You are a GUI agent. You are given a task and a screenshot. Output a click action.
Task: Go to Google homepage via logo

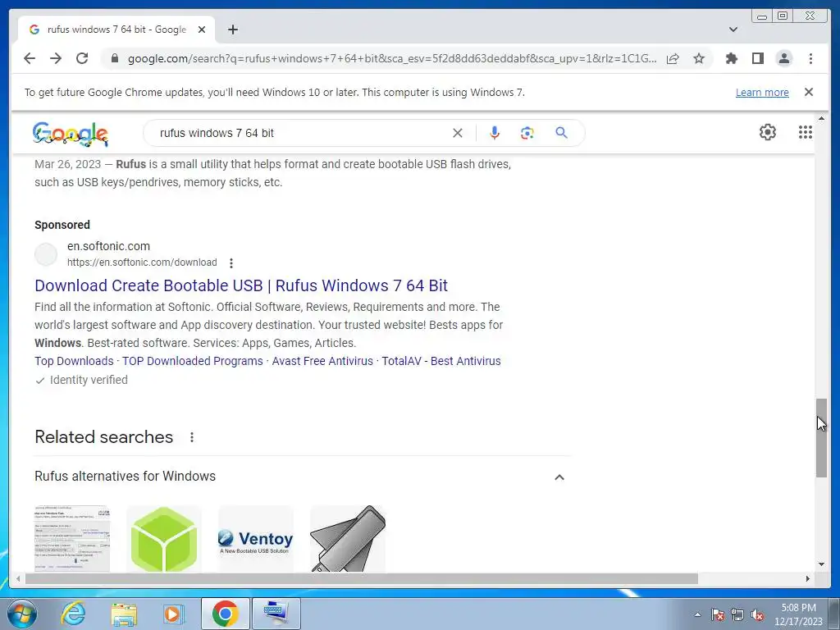pyautogui.click(x=71, y=134)
